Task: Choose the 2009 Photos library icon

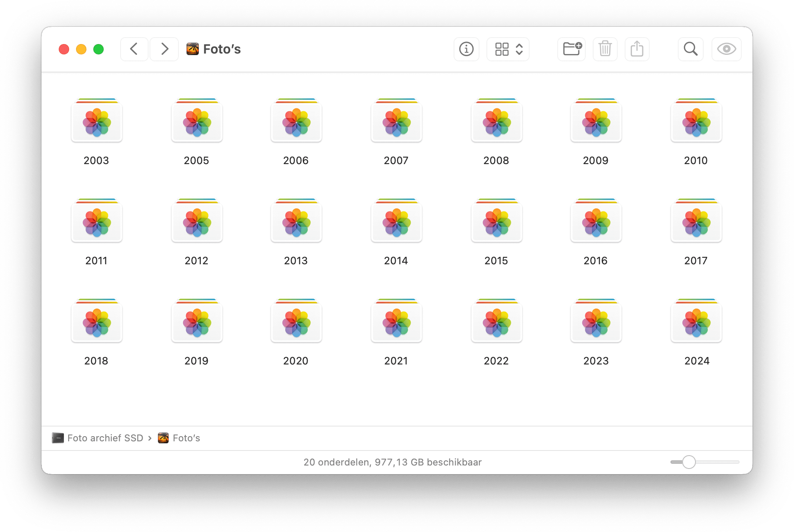Action: pos(596,120)
